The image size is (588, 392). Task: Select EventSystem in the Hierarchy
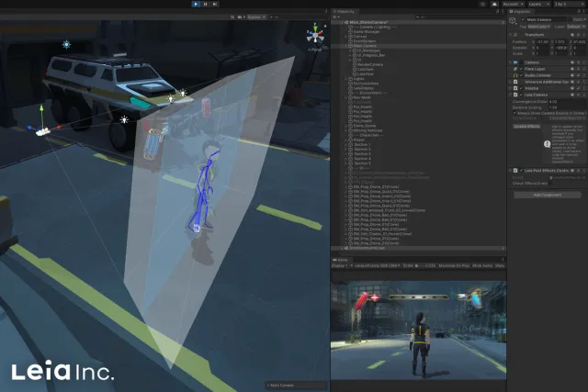(x=364, y=41)
